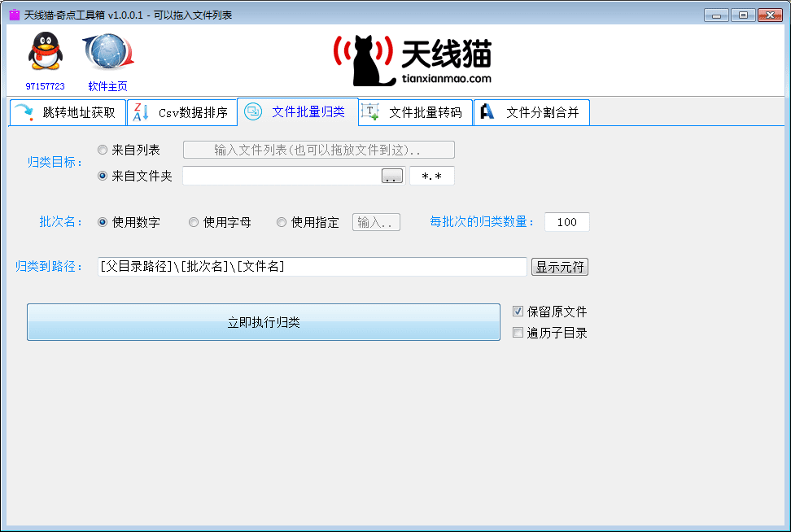
Task: Click the 输入文件列表 input box
Action: pos(319,150)
